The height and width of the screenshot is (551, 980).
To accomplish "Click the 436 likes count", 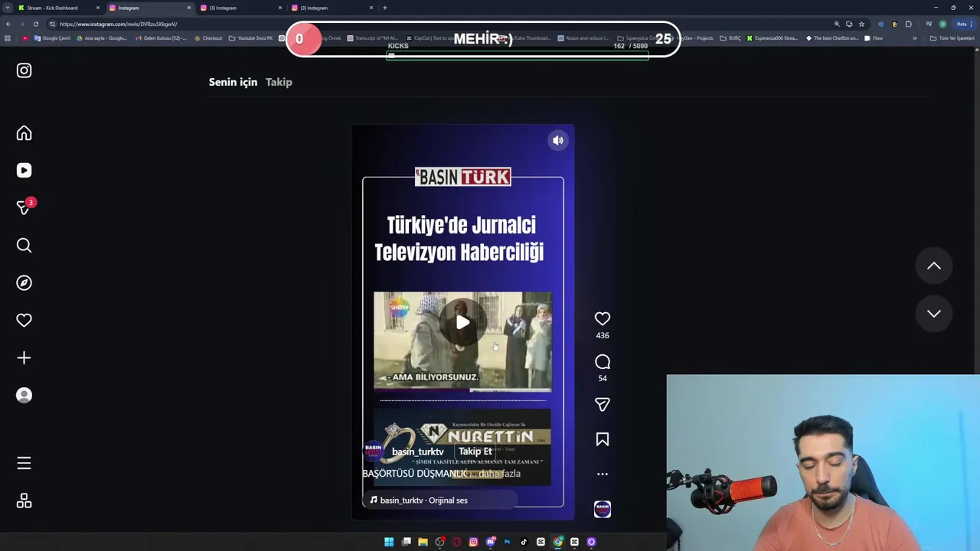I will click(603, 335).
